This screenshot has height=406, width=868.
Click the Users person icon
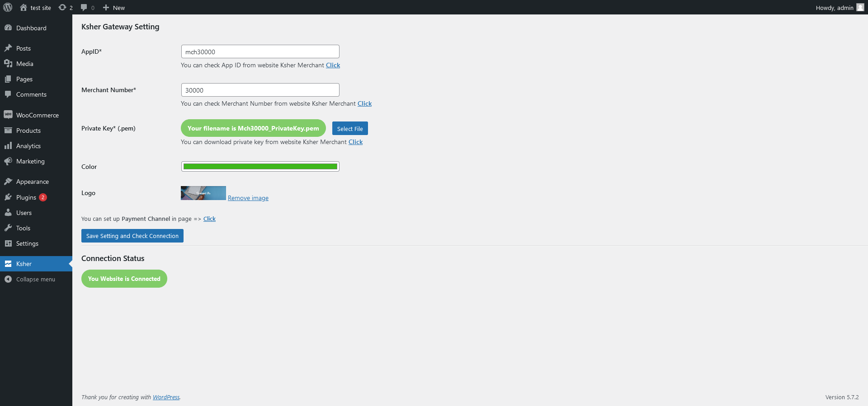pos(8,212)
